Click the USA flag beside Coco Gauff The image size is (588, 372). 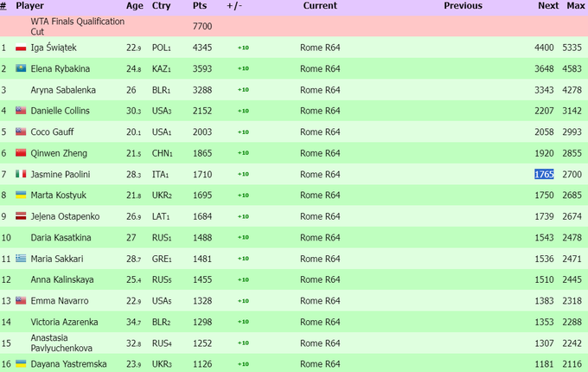pos(22,131)
